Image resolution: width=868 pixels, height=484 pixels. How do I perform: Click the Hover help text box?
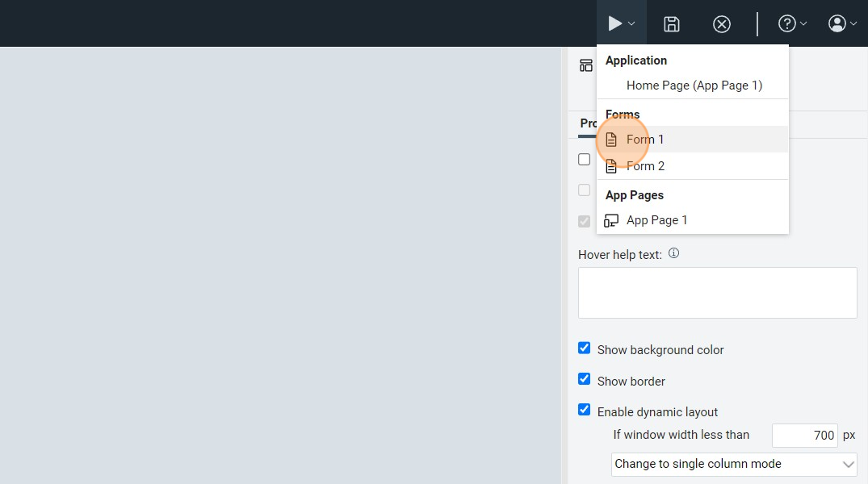click(717, 292)
